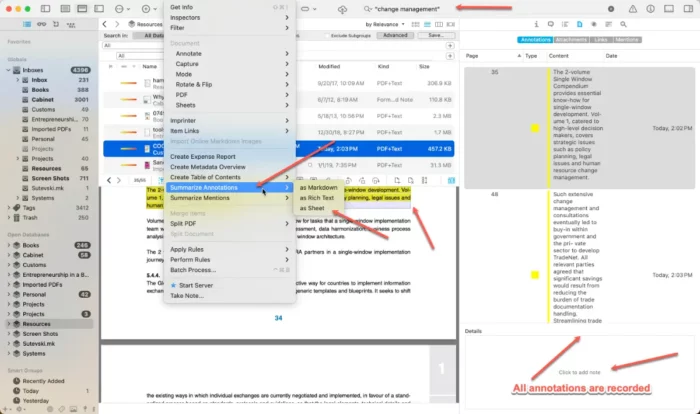Select the annotations speech-bubble inspector icon
The width and height of the screenshot is (700, 414).
tap(550, 24)
